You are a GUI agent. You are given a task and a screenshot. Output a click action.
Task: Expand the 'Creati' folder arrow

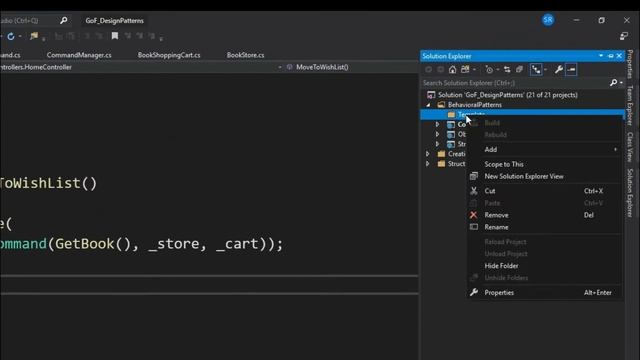(x=428, y=154)
